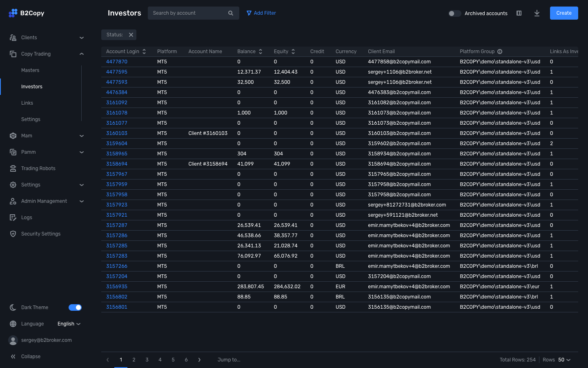
Task: Select the Investors submenu item
Action: [32, 87]
